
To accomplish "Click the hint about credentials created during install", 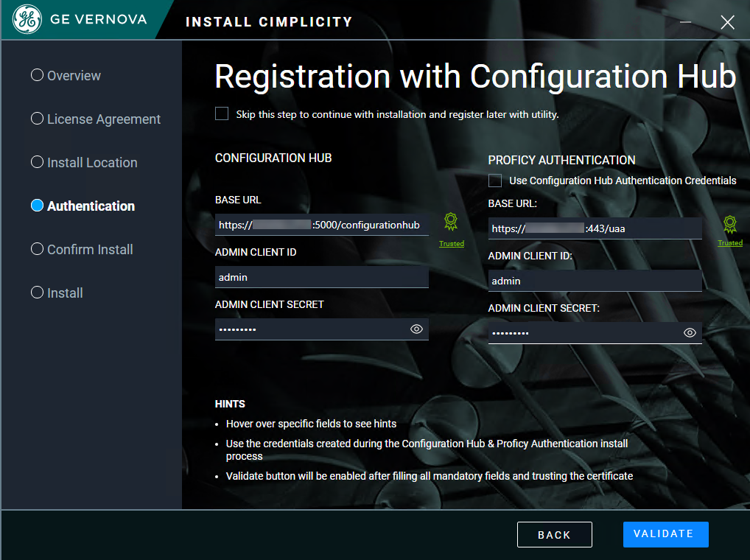I will coord(427,449).
